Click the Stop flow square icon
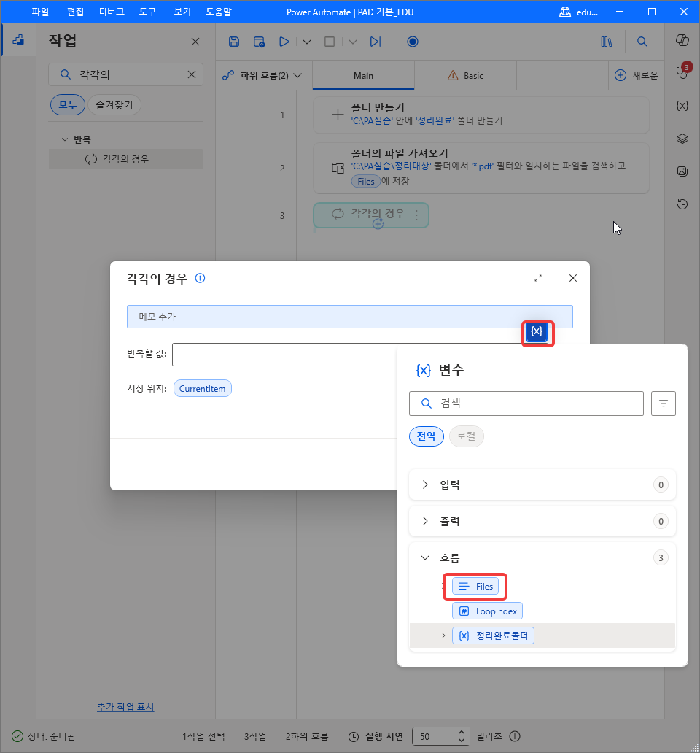700x753 pixels. [x=330, y=42]
